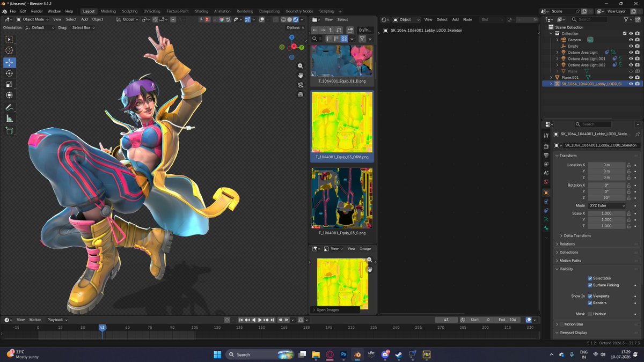Select the T_1064001_Equip_03_S.png thumbnail
This screenshot has width=644, height=362.
342,198
